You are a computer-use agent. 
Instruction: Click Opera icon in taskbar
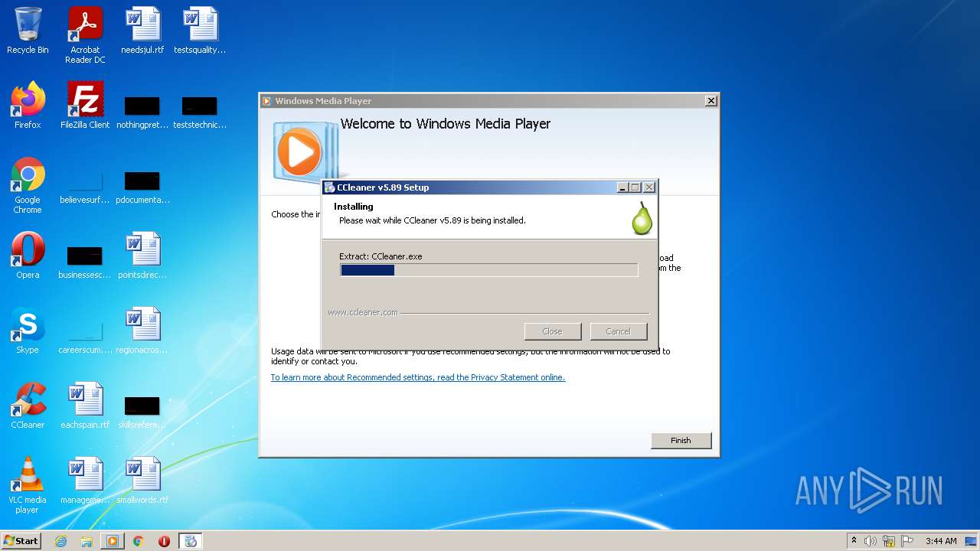(x=164, y=541)
